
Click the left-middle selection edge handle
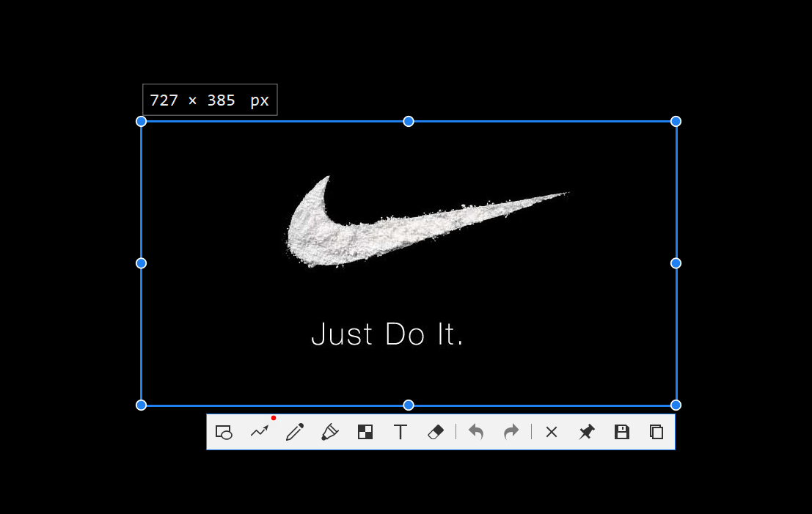point(141,263)
